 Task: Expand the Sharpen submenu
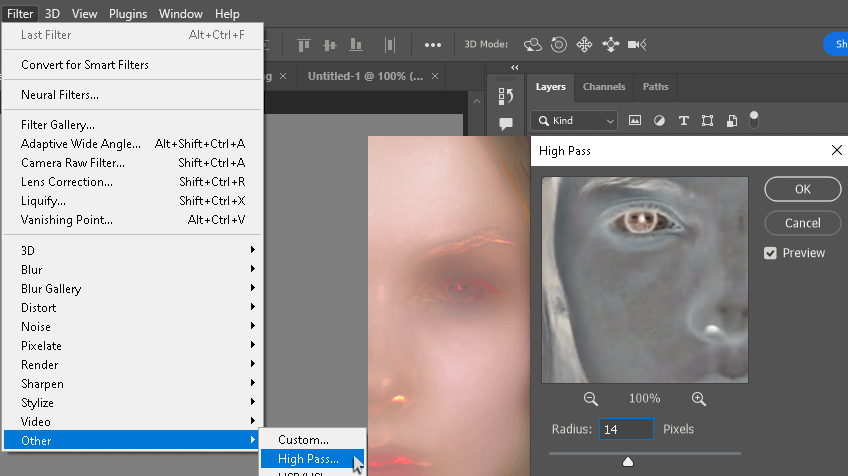point(132,384)
